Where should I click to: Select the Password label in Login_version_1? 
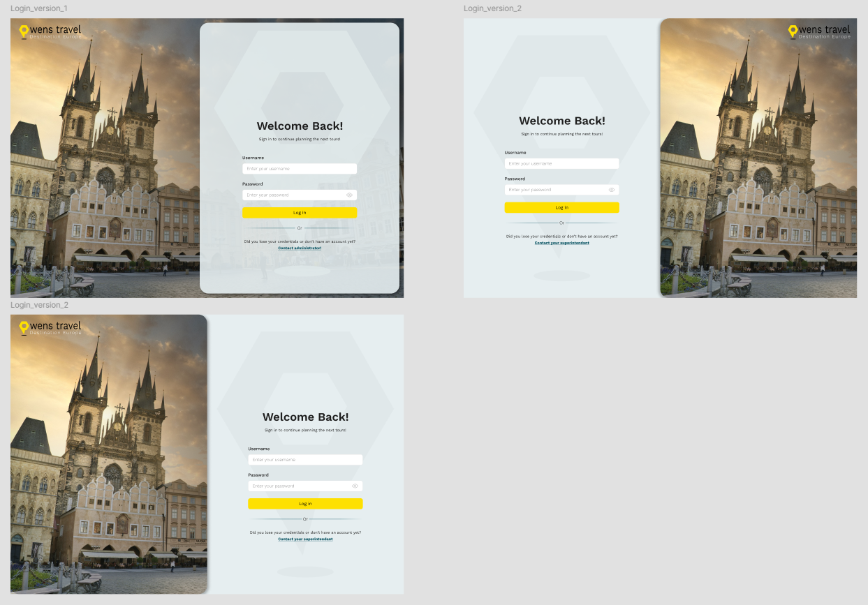[253, 184]
